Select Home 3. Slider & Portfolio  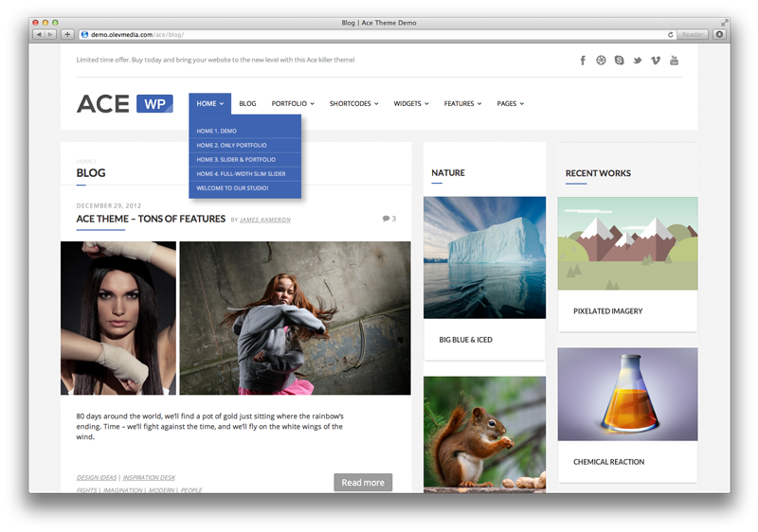245,159
